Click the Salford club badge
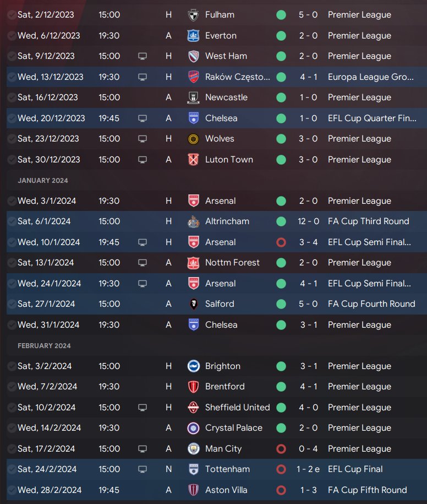Screen dimensions: 427x504 (194, 304)
